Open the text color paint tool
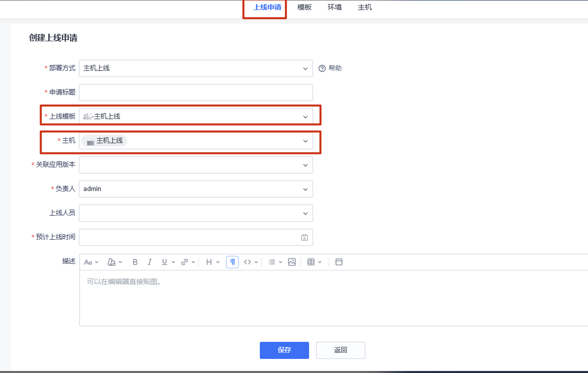Viewport: 588px width, 373px height. (112, 262)
